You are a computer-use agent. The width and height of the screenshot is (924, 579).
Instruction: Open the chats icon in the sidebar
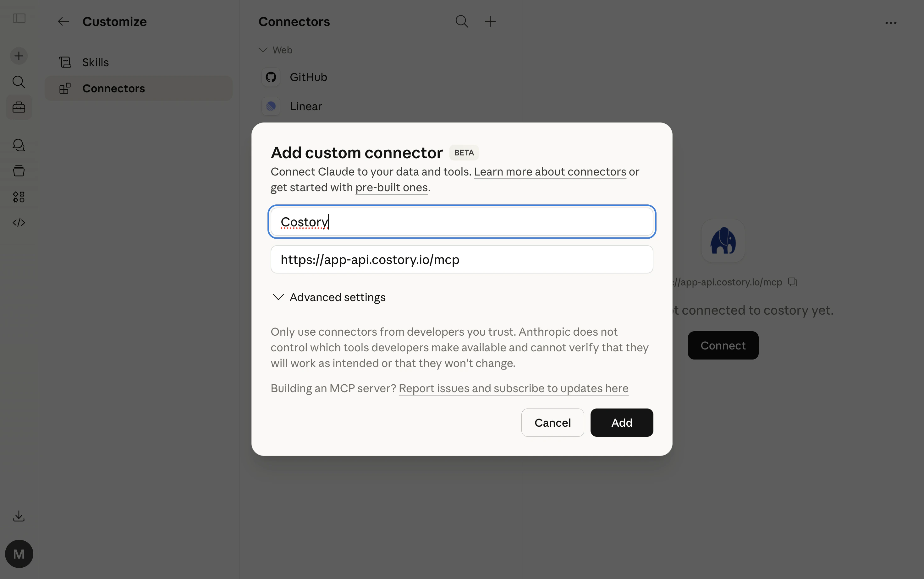pos(19,145)
